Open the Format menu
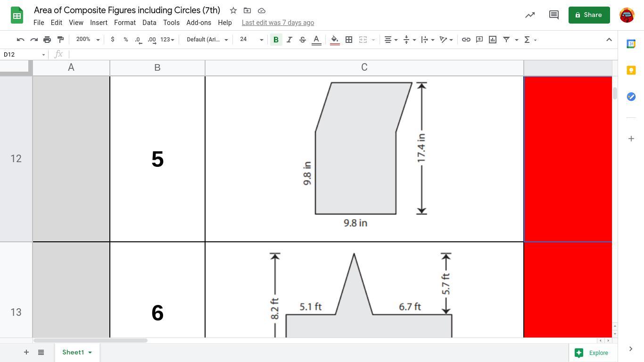The image size is (644, 362). click(x=124, y=23)
